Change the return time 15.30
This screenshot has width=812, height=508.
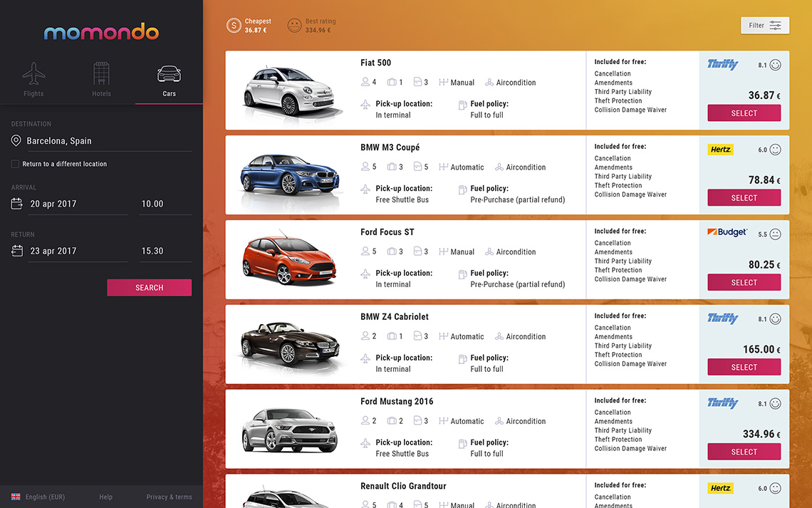pyautogui.click(x=165, y=252)
